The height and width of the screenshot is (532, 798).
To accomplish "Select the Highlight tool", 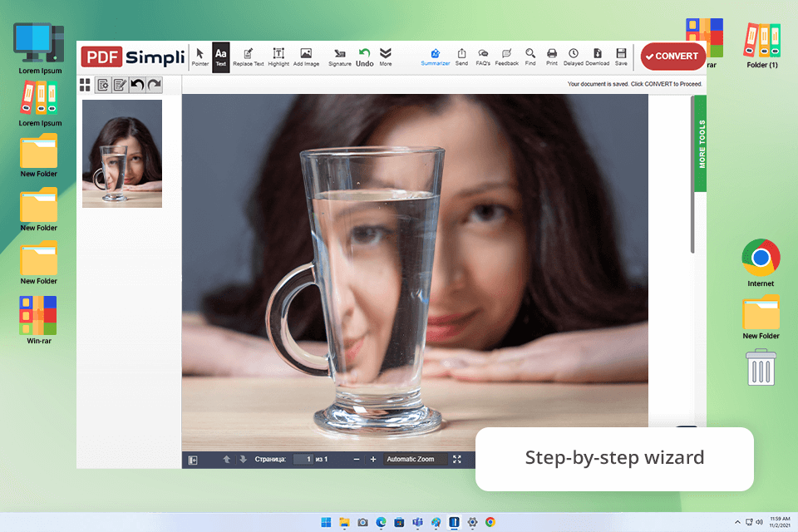I will coord(278,57).
